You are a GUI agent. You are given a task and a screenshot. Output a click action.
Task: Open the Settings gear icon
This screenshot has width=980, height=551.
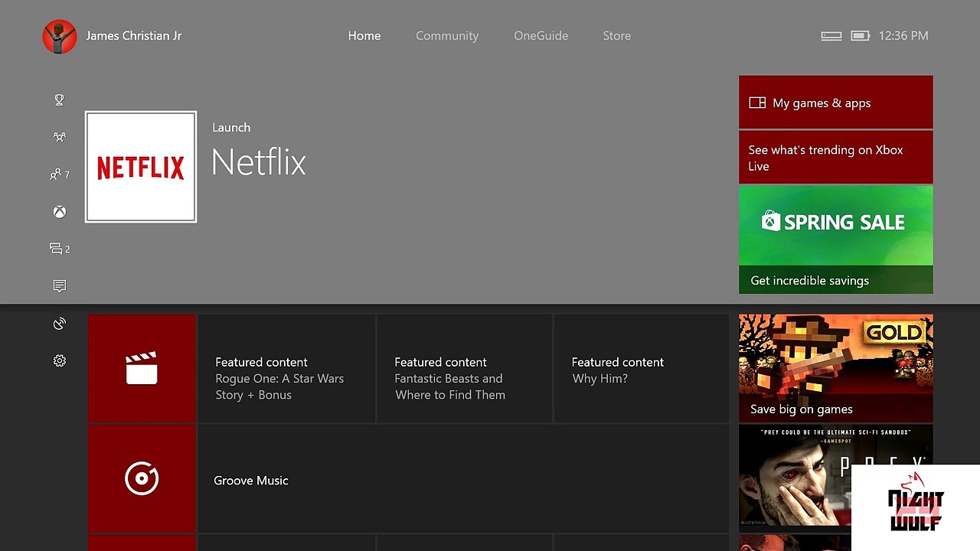(x=59, y=360)
